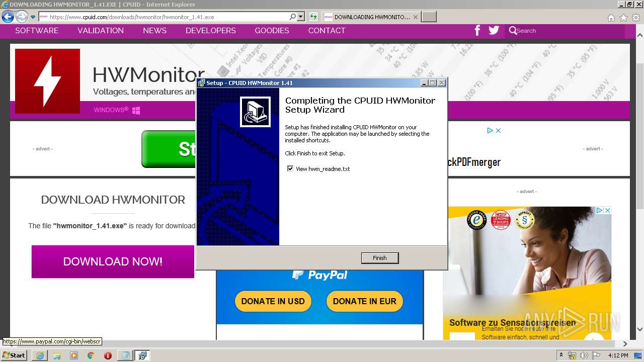Click the setup wizard installer graphic icon

tap(255, 112)
